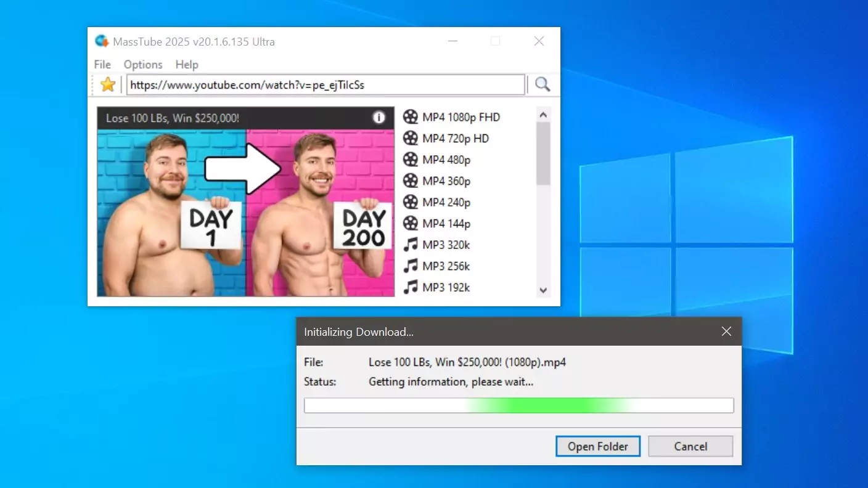Click the video title 'Lose 100 LBs, Win $250,000!'

[x=173, y=118]
